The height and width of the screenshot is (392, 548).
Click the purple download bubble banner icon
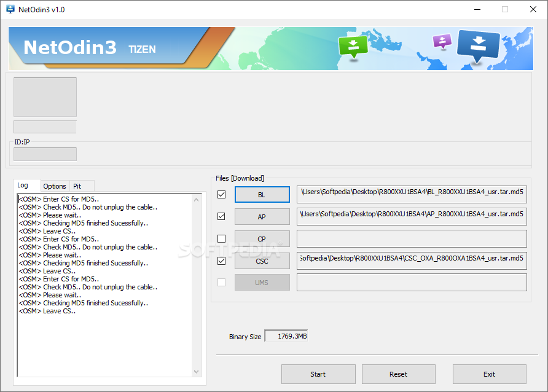pyautogui.click(x=442, y=41)
